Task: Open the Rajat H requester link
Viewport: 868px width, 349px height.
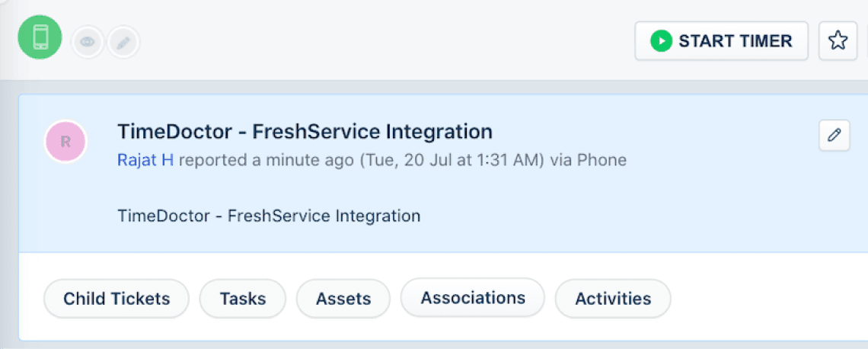Action: [x=145, y=160]
